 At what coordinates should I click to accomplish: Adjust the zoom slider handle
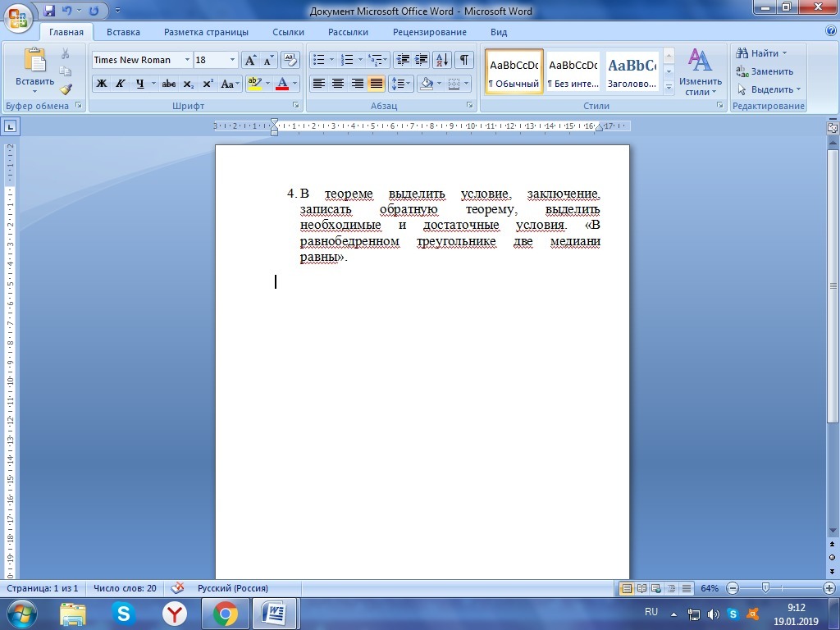[x=765, y=588]
